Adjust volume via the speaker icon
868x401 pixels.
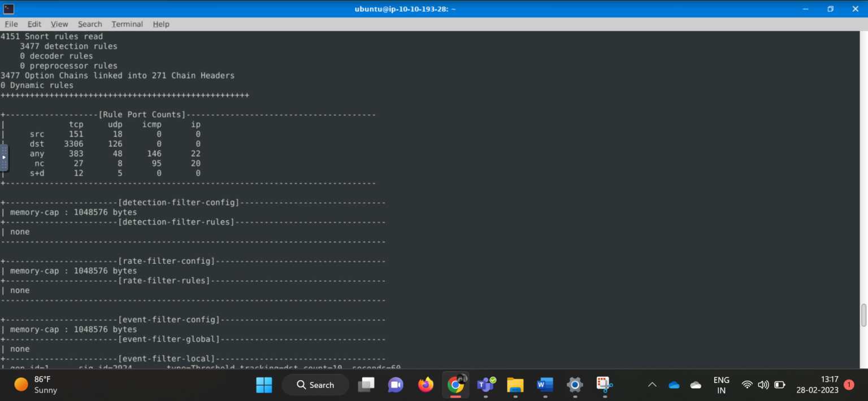click(763, 385)
